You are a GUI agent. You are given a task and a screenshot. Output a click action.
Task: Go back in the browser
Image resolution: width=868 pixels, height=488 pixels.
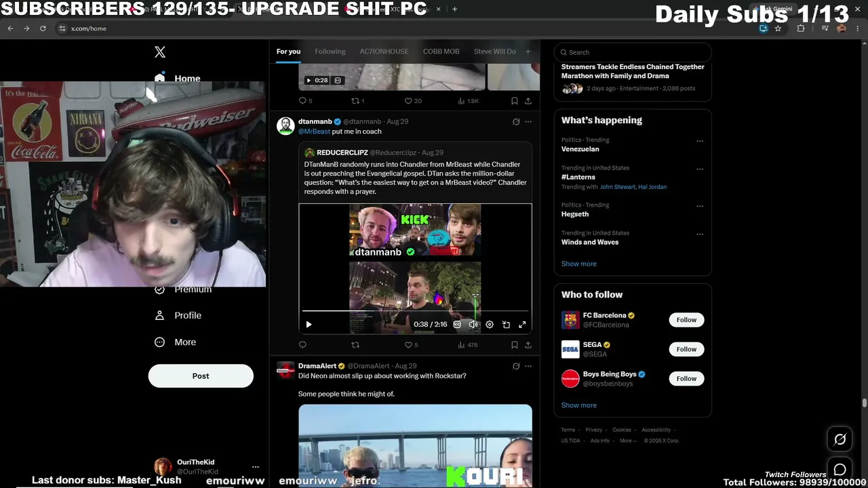10,28
